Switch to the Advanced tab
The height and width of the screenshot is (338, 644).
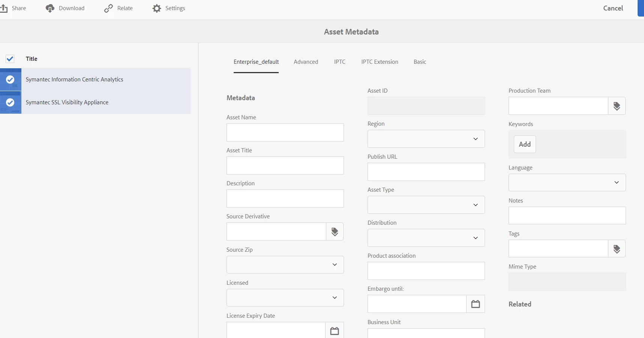pos(306,62)
